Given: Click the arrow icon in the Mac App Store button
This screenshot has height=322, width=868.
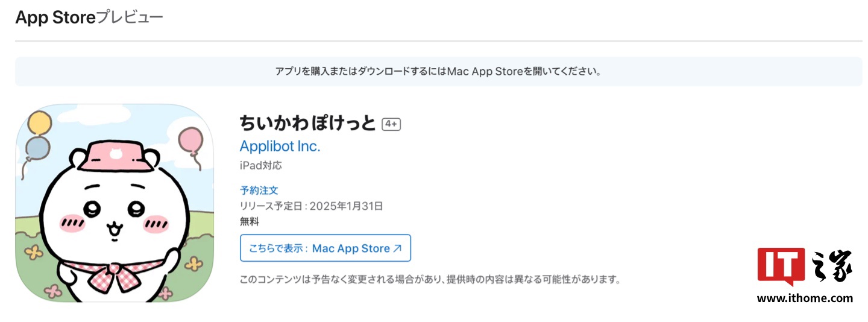Looking at the screenshot, I should click(397, 248).
